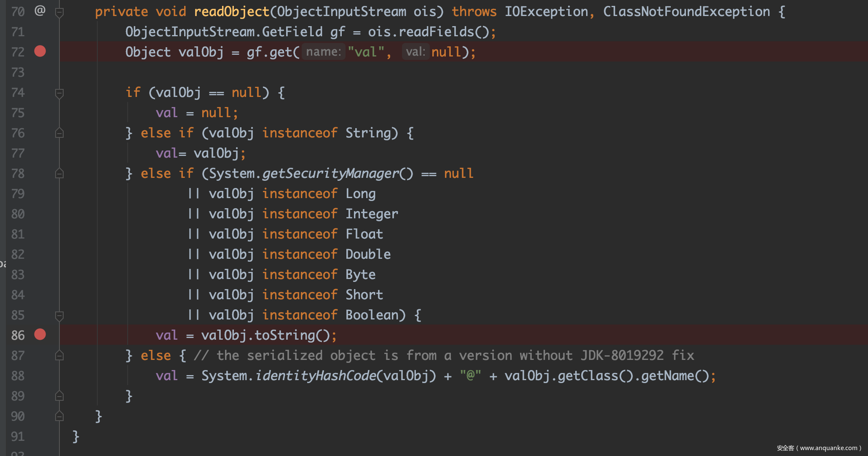This screenshot has width=868, height=456.
Task: Click the readObject method name
Action: 231,11
